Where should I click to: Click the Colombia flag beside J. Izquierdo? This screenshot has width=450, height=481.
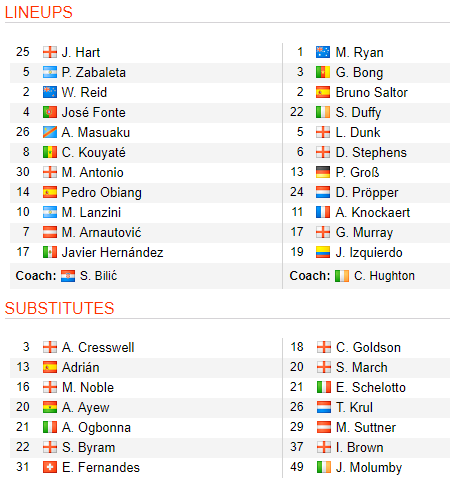[323, 252]
